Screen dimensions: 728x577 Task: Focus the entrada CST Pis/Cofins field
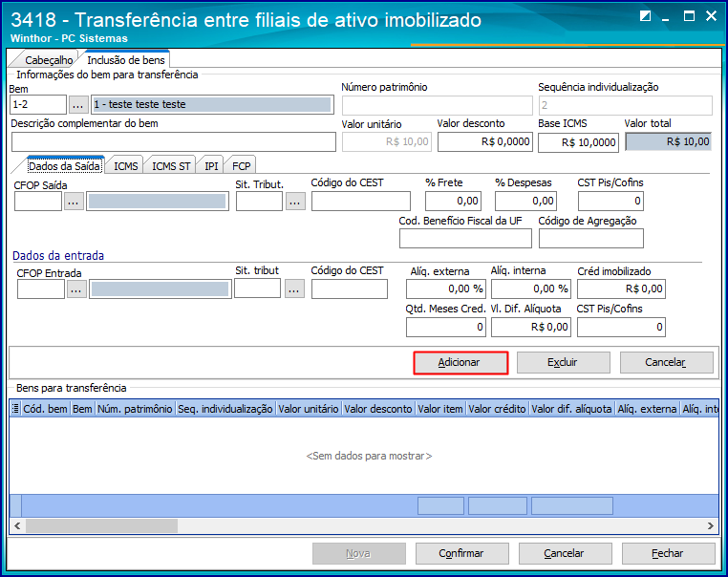pos(621,328)
